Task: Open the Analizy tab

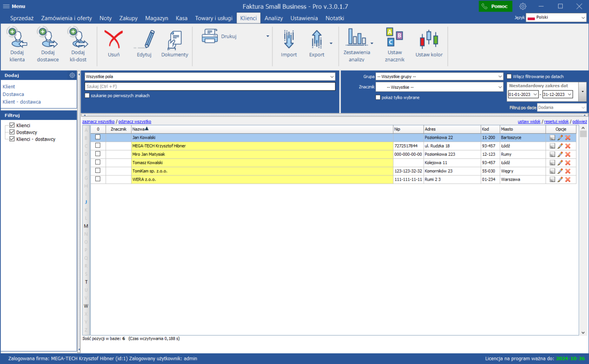Action: click(273, 18)
